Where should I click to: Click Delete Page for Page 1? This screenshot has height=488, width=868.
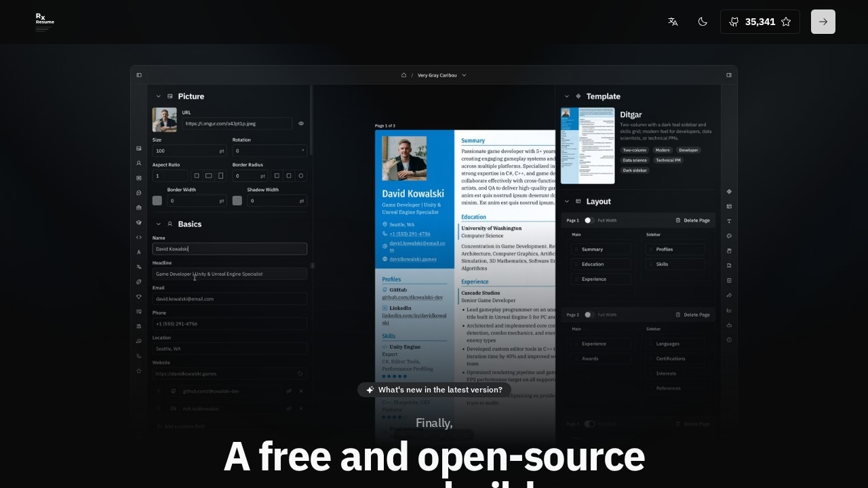point(692,220)
